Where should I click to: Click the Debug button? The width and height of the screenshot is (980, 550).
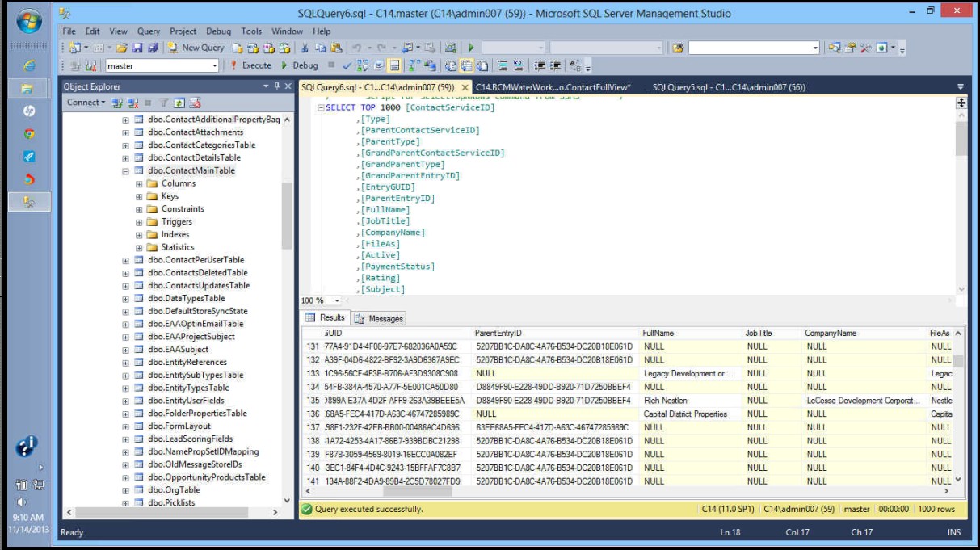tap(299, 65)
